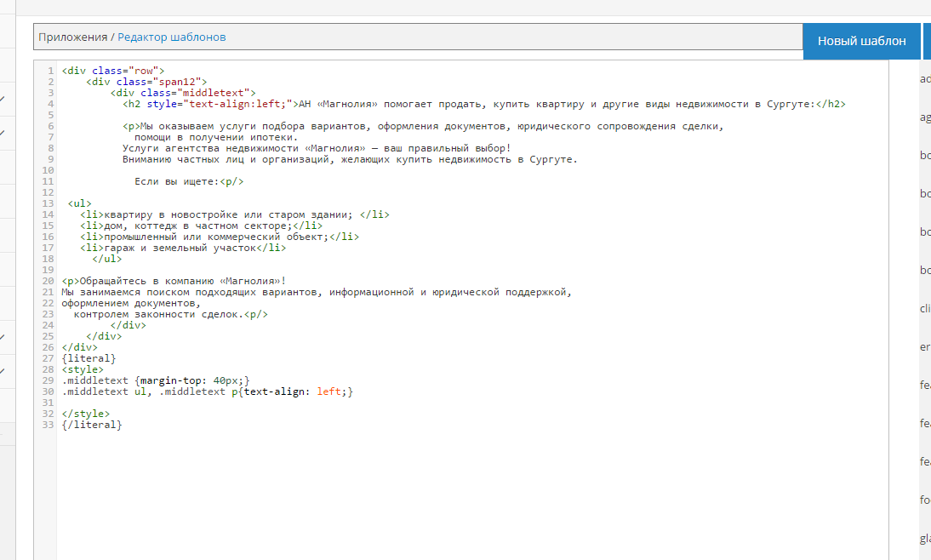Click the opening {literal} tag line
The width and height of the screenshot is (931, 560).
89,358
